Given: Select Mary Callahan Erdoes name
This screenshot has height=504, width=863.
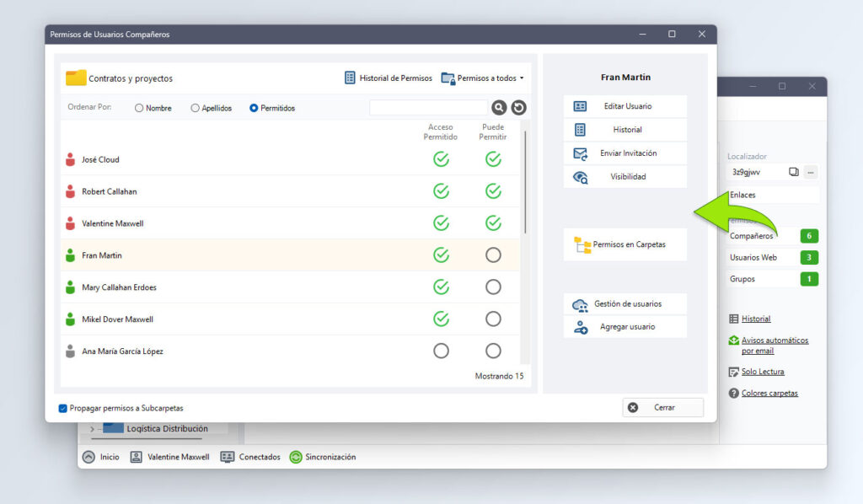Looking at the screenshot, I should (x=119, y=287).
